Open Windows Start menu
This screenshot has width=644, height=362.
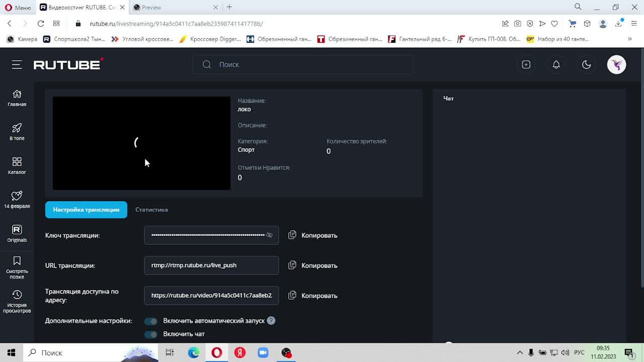11,352
